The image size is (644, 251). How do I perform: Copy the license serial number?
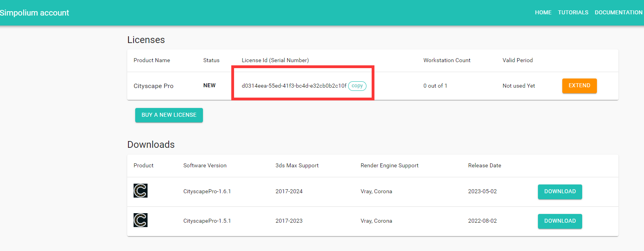click(357, 86)
